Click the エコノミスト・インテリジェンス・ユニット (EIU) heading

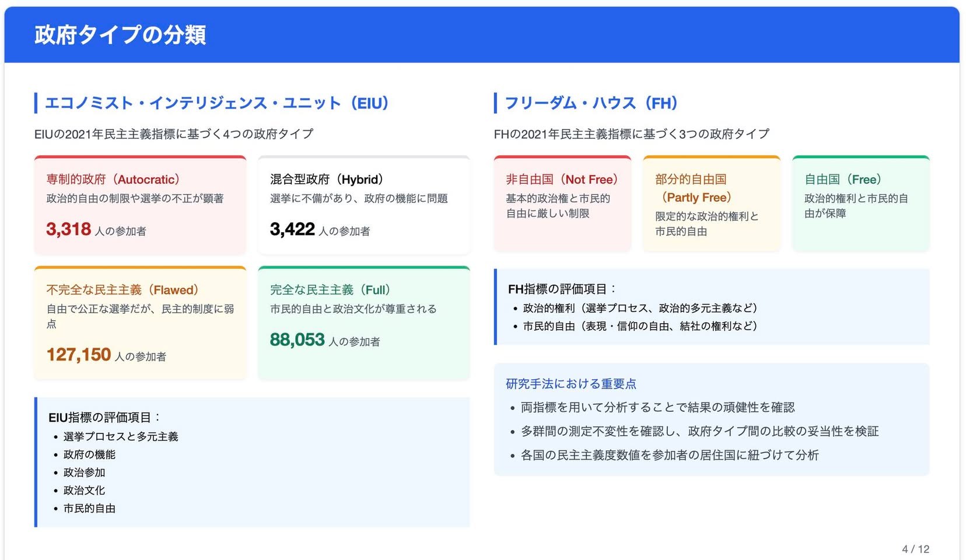coord(216,103)
